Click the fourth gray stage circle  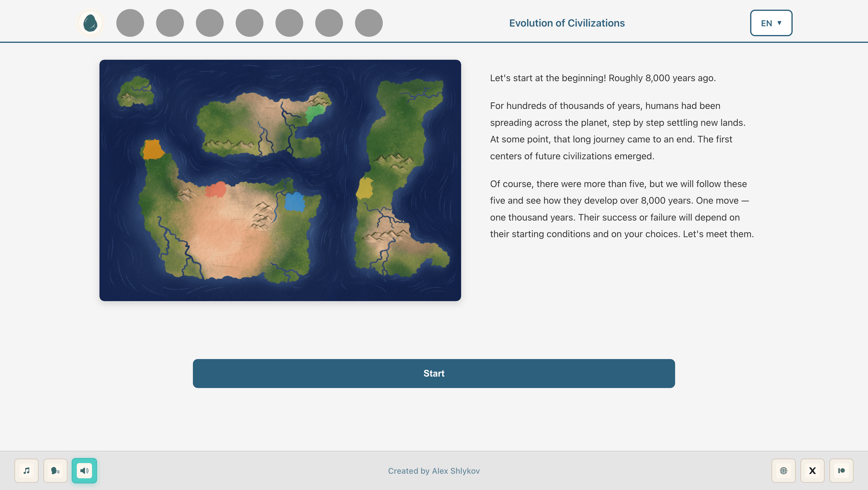click(249, 23)
